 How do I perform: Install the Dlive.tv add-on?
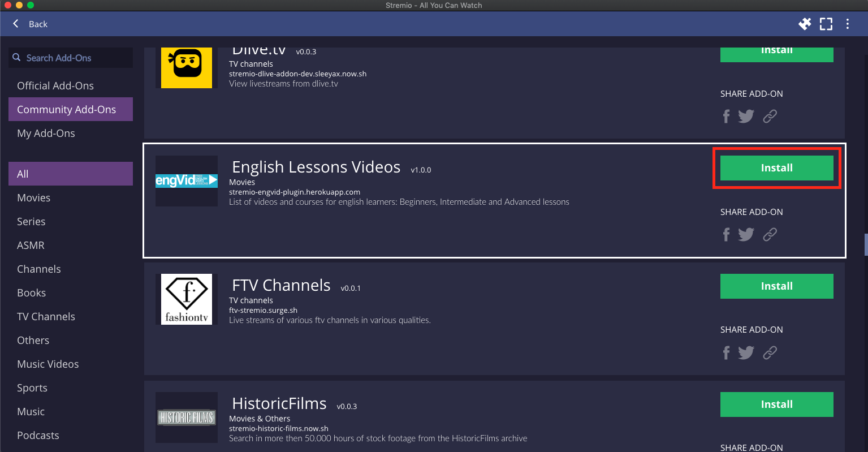[x=776, y=54]
